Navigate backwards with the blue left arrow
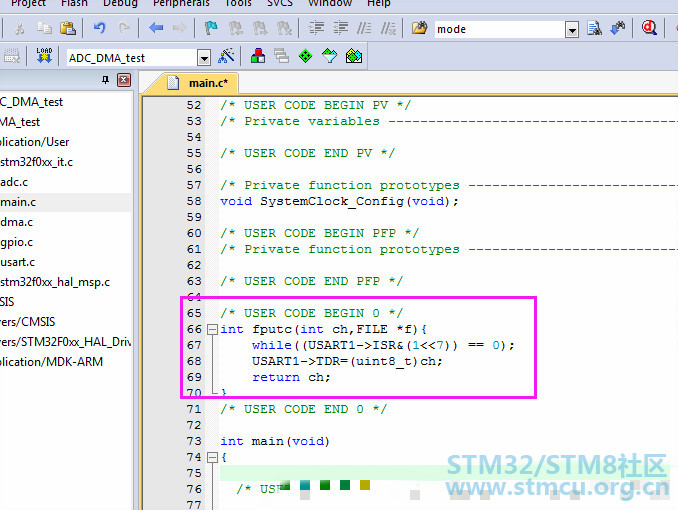The width and height of the screenshot is (678, 510). coord(156,29)
